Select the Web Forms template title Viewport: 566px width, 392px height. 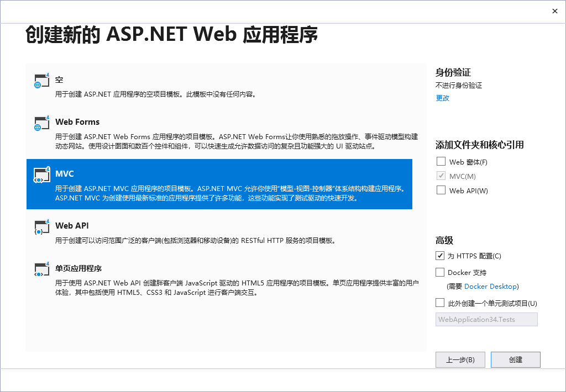77,122
